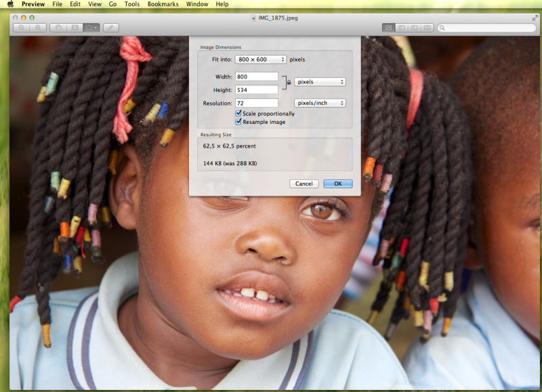This screenshot has width=542, height=392.
Task: Toggle Resample image checkbox
Action: pyautogui.click(x=238, y=122)
